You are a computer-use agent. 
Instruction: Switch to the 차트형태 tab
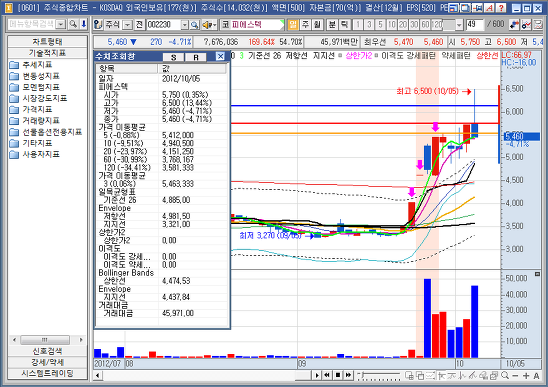pos(48,42)
